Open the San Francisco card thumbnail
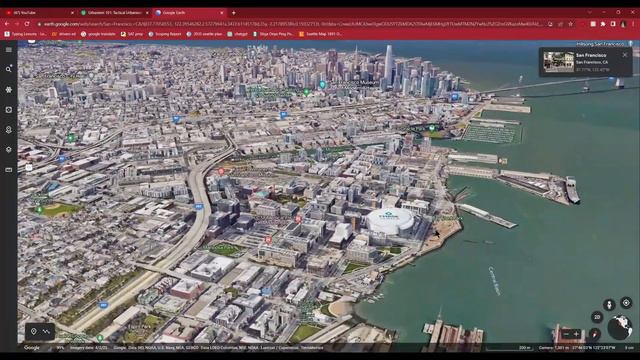640x360 pixels. coord(558,62)
